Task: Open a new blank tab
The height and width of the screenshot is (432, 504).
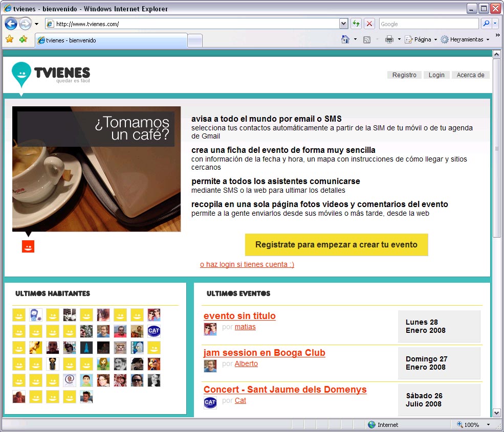Action: [x=195, y=41]
